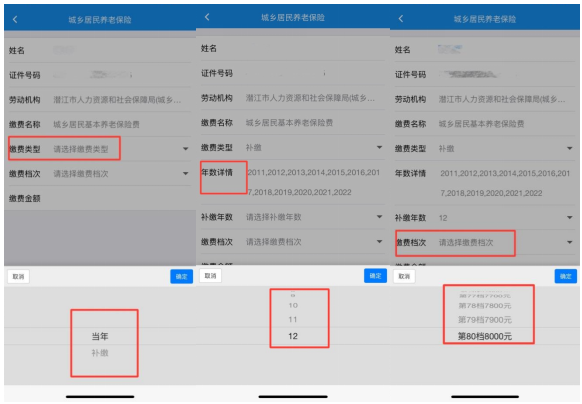
Task: Open 缴费档次 dropdown on the left screen
Action: tap(99, 174)
